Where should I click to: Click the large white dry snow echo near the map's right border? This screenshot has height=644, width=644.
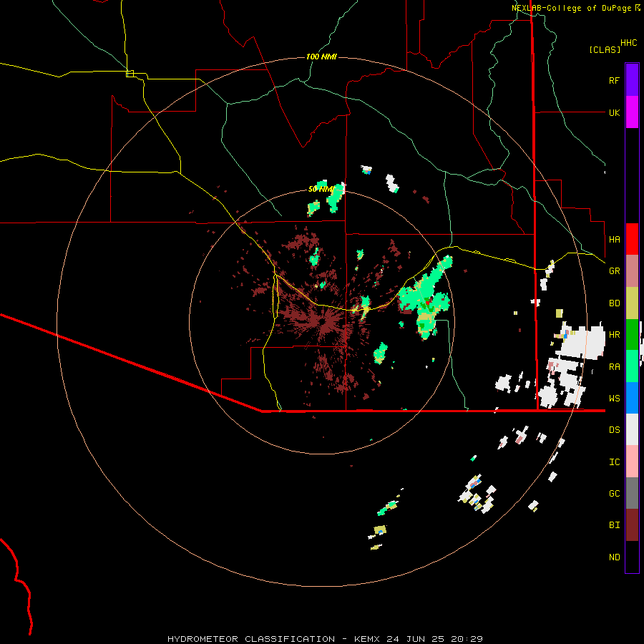pyautogui.click(x=582, y=341)
